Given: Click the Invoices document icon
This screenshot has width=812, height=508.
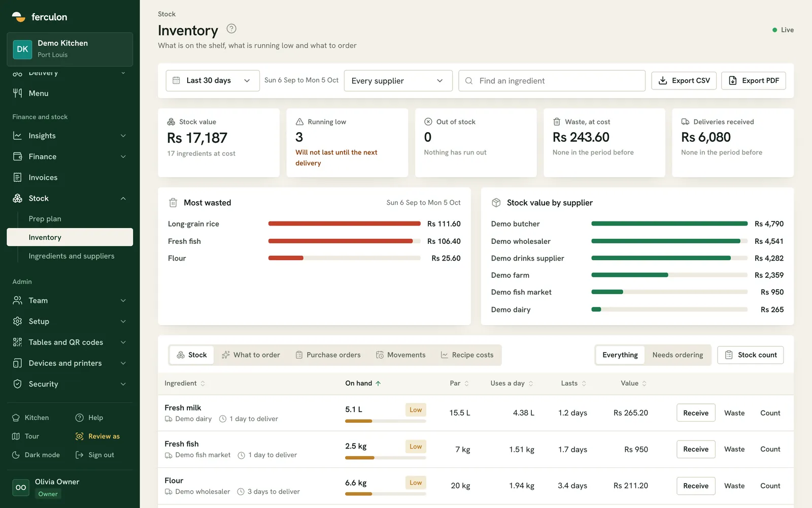Looking at the screenshot, I should coord(17,177).
